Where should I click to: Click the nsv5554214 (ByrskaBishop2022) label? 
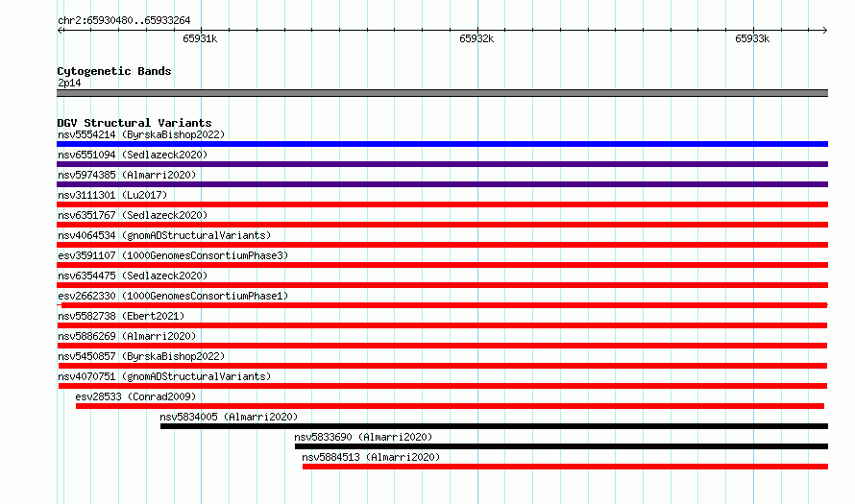pyautogui.click(x=141, y=134)
